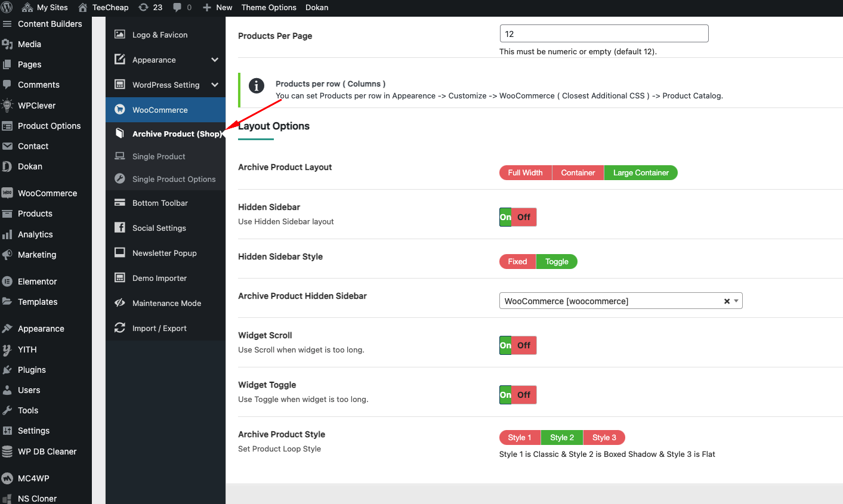The image size is (843, 504).
Task: Select the Toggle hidden sidebar style
Action: tap(557, 261)
